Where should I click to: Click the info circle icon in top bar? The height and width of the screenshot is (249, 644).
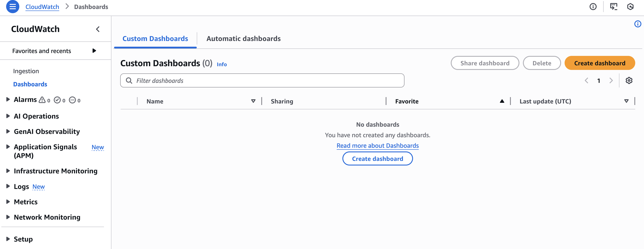[593, 7]
